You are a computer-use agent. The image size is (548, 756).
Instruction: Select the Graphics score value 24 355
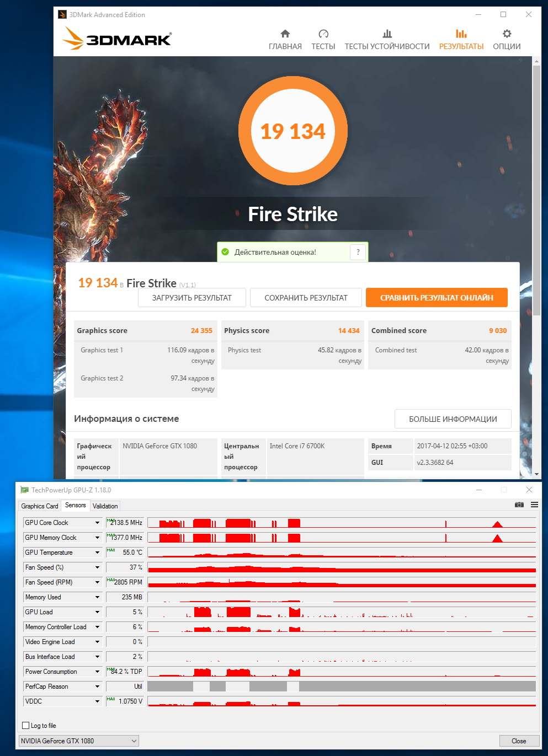[201, 331]
